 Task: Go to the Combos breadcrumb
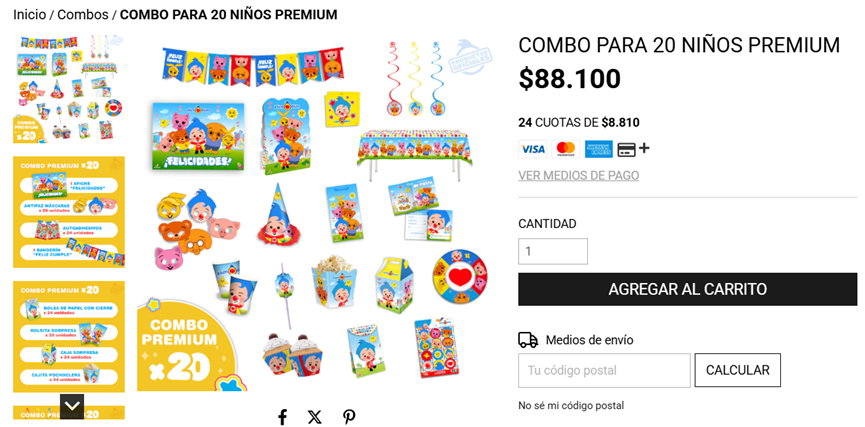(x=83, y=15)
